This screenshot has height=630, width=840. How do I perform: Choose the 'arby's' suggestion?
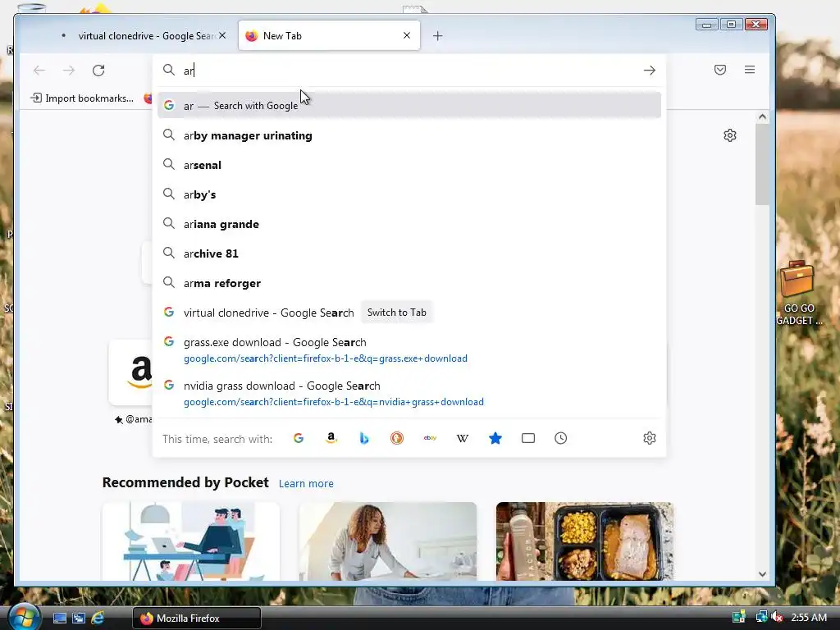pyautogui.click(x=409, y=194)
